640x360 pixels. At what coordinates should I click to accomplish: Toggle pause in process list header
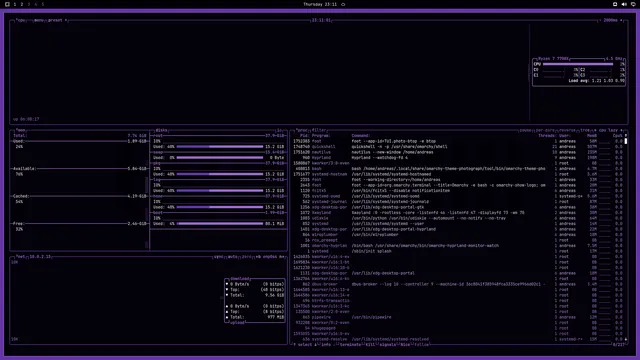(525, 130)
